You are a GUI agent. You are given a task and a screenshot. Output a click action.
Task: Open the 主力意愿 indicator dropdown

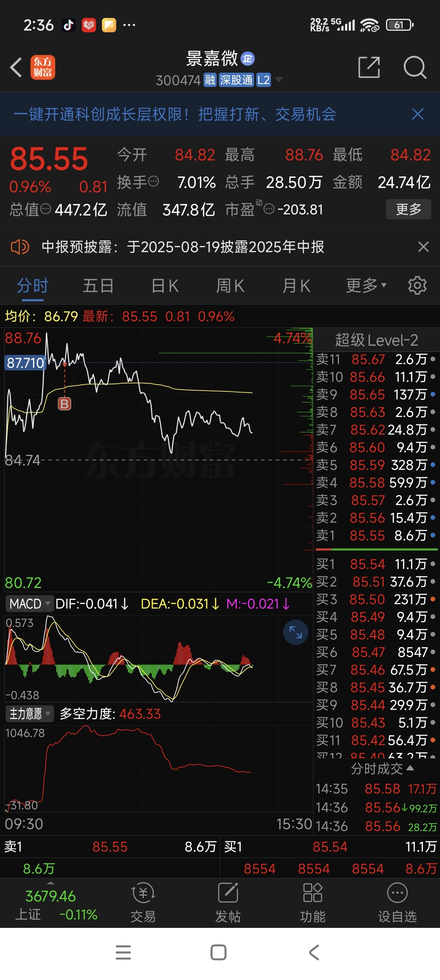pyautogui.click(x=29, y=714)
